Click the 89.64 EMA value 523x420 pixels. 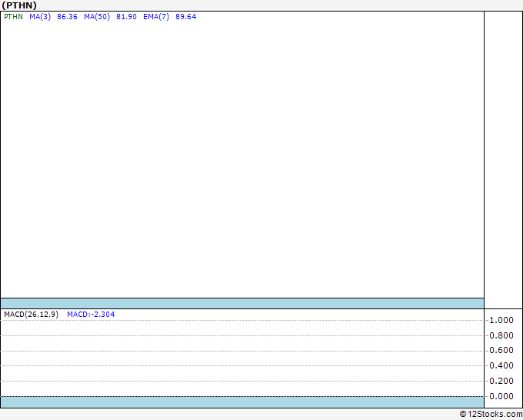[186, 17]
